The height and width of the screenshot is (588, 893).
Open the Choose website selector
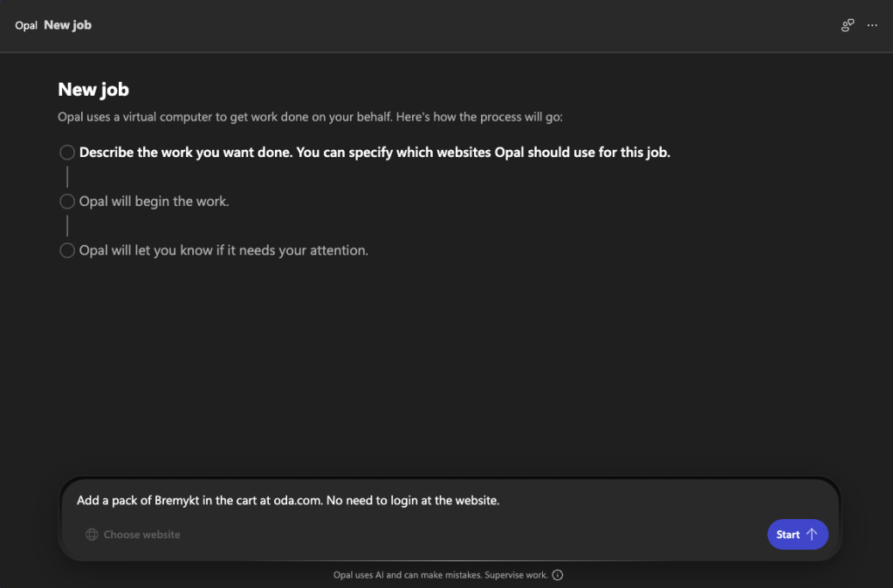point(141,535)
